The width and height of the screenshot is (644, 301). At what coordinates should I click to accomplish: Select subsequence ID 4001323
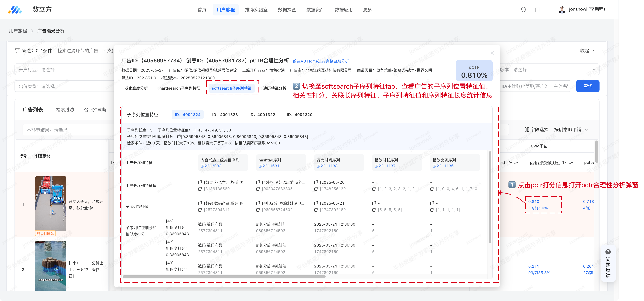click(x=225, y=115)
